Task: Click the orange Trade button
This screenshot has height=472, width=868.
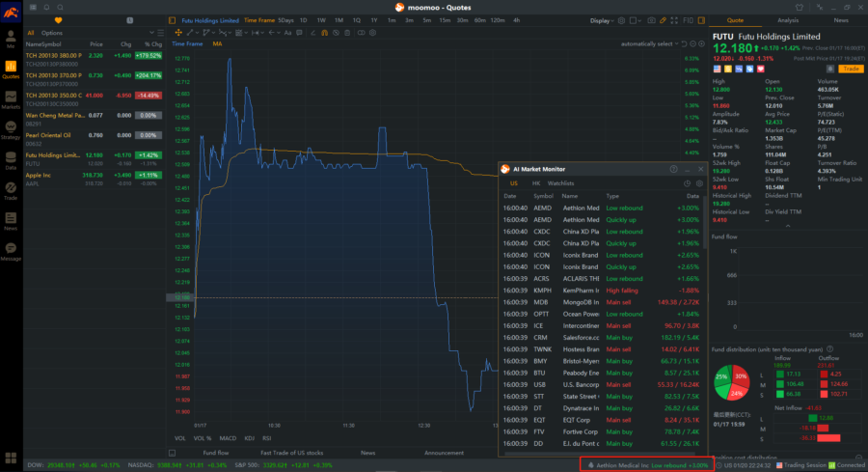Action: coord(851,69)
